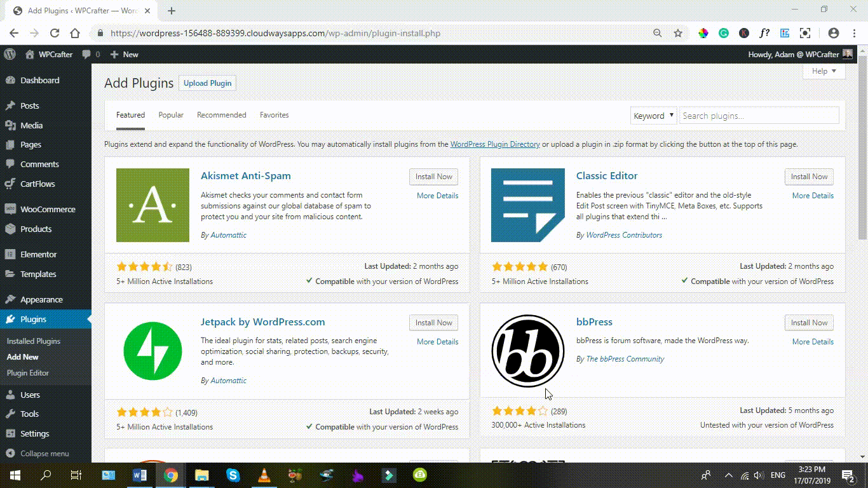
Task: Click the WPCrafter site name in admin bar
Action: pos(49,55)
